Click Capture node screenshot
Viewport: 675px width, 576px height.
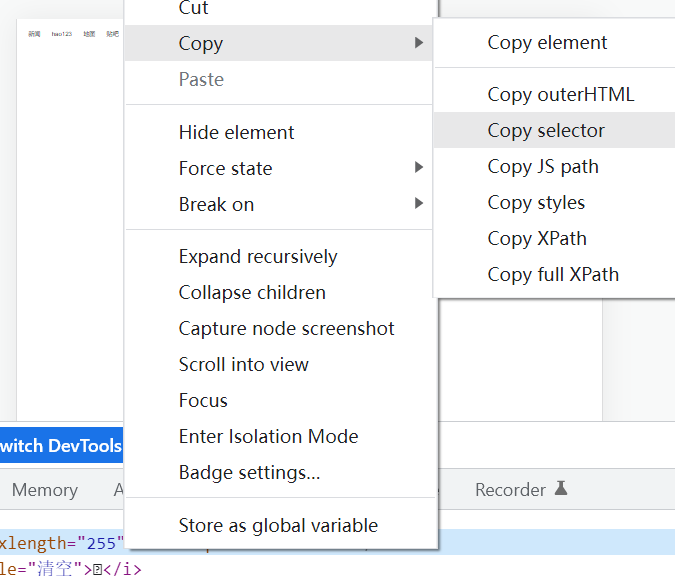[286, 329]
